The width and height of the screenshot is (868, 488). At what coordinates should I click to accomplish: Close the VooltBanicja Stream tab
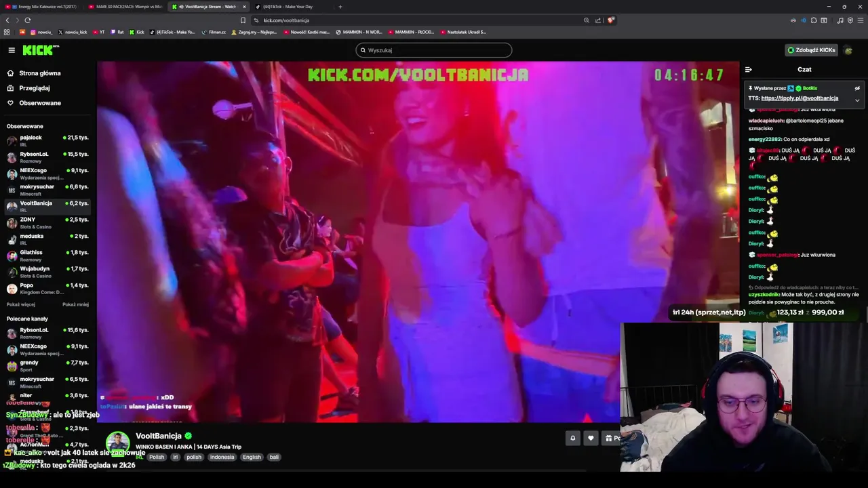(x=244, y=7)
